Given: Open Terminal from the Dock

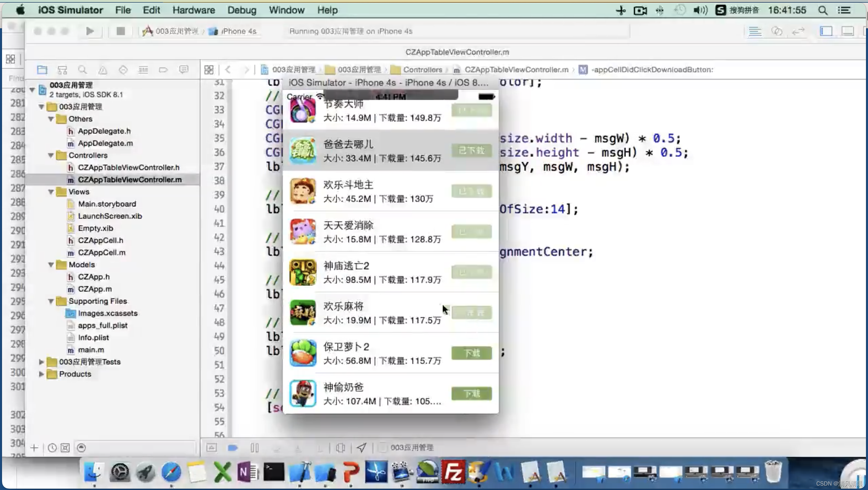Looking at the screenshot, I should point(273,472).
